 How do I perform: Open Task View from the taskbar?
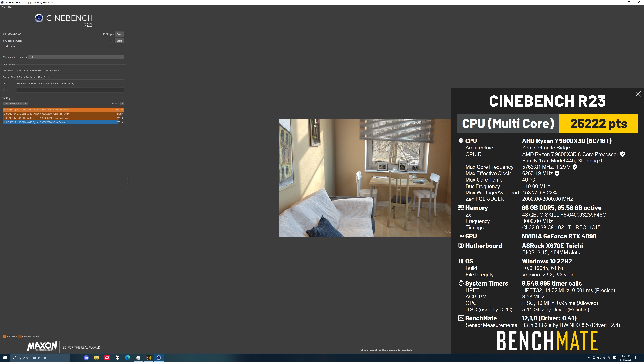[75, 358]
